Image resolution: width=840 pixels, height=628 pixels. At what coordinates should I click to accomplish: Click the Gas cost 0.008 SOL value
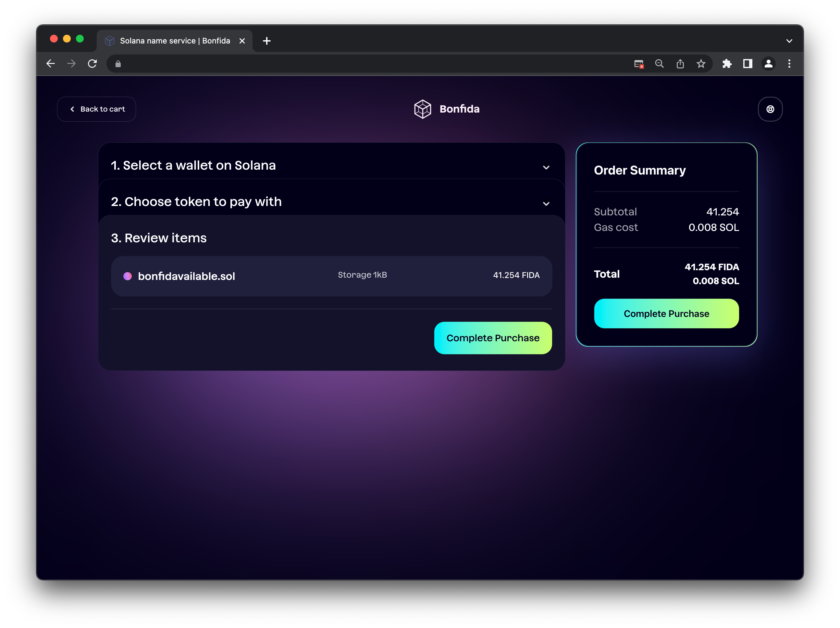(x=713, y=227)
